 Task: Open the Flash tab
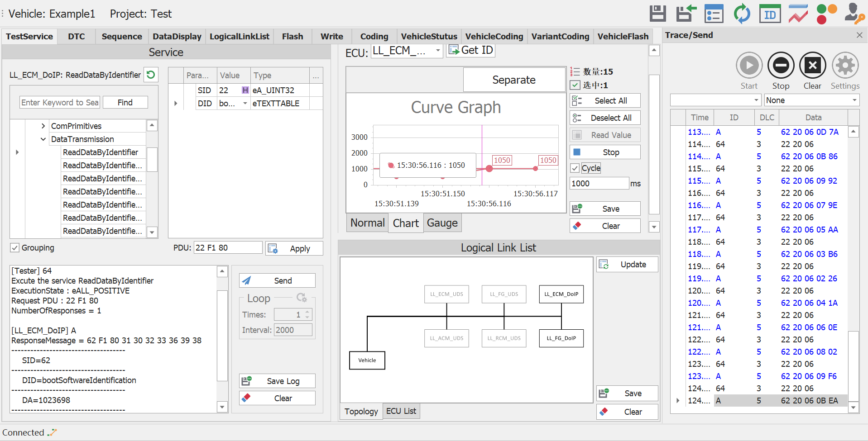point(293,36)
